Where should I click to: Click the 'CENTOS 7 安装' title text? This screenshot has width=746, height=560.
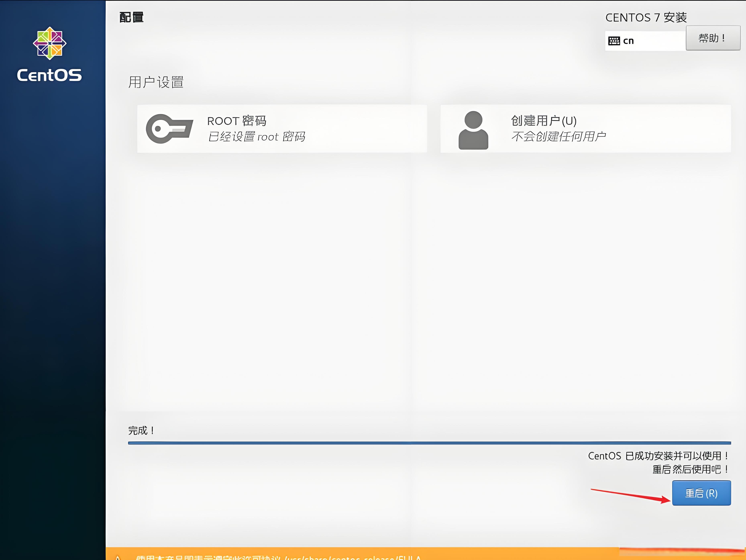click(x=646, y=17)
